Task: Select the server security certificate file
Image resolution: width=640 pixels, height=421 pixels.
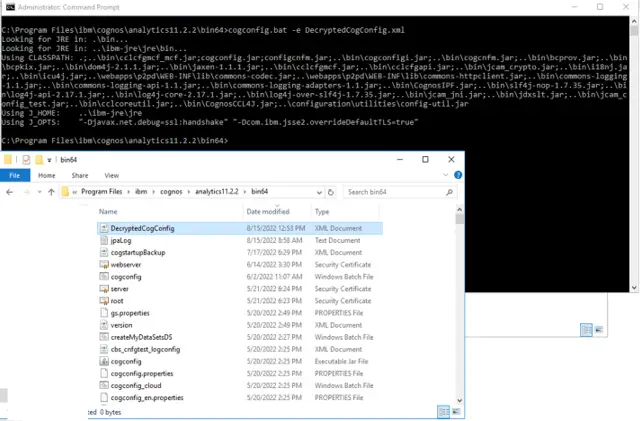Action: click(240, 289)
